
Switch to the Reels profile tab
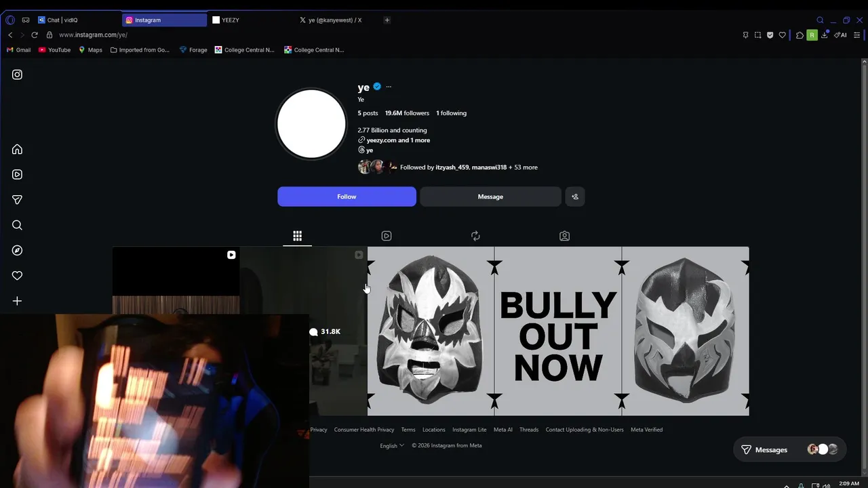[387, 236]
